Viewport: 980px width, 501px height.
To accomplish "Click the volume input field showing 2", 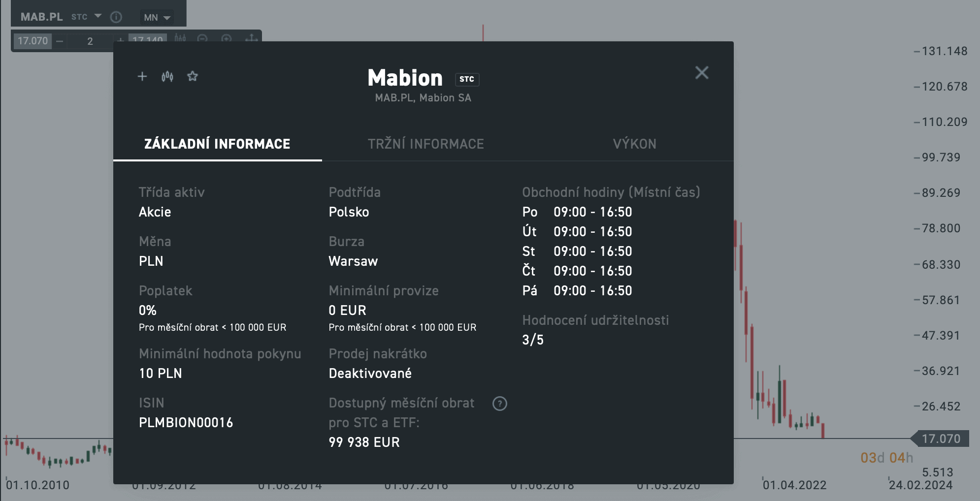I will point(90,41).
